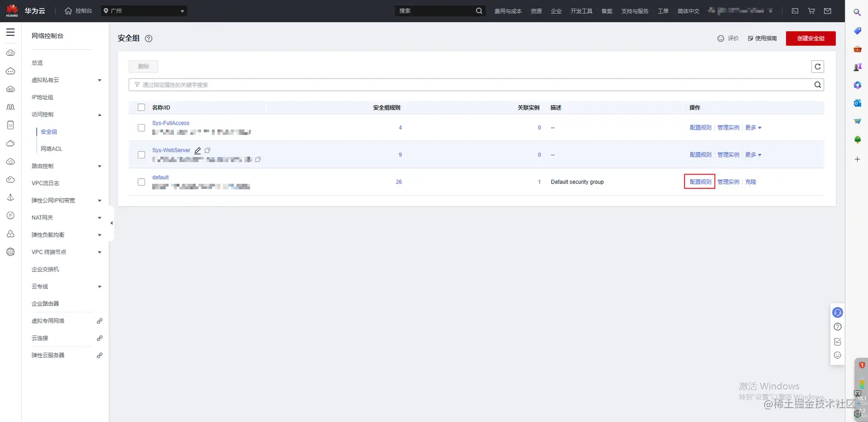Image resolution: width=868 pixels, height=422 pixels.
Task: Open the Sys-FullAccess security group link
Action: point(170,123)
